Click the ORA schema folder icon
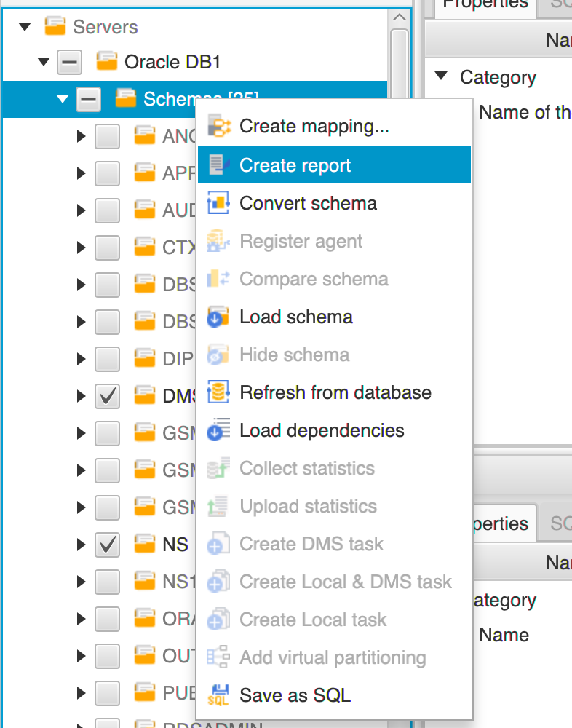This screenshot has height=728, width=572. 144,618
